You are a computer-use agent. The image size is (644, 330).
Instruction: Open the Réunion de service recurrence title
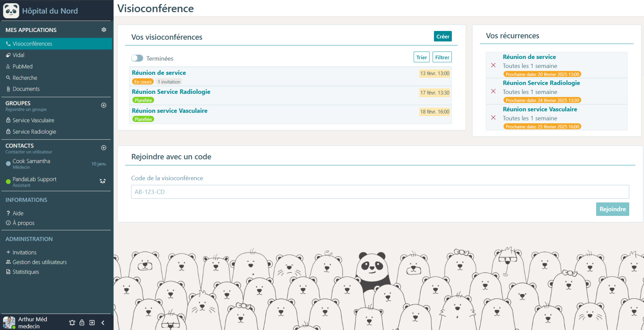click(529, 57)
